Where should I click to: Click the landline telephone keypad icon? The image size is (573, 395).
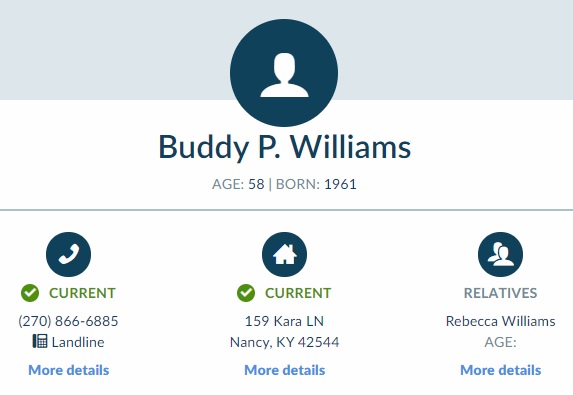pyautogui.click(x=40, y=341)
